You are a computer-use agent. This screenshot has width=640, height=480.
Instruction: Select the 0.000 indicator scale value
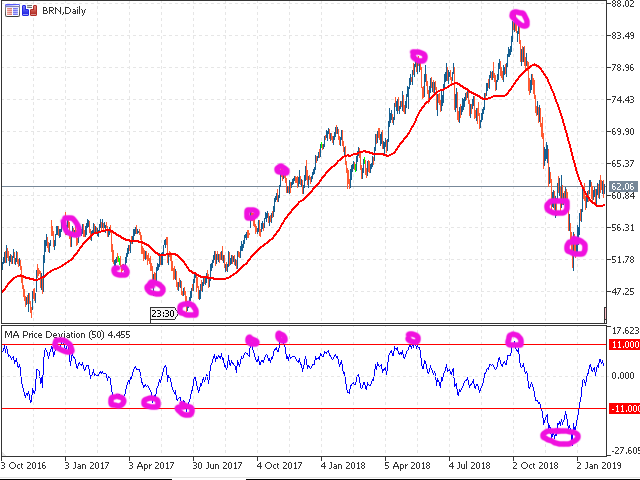pos(623,376)
